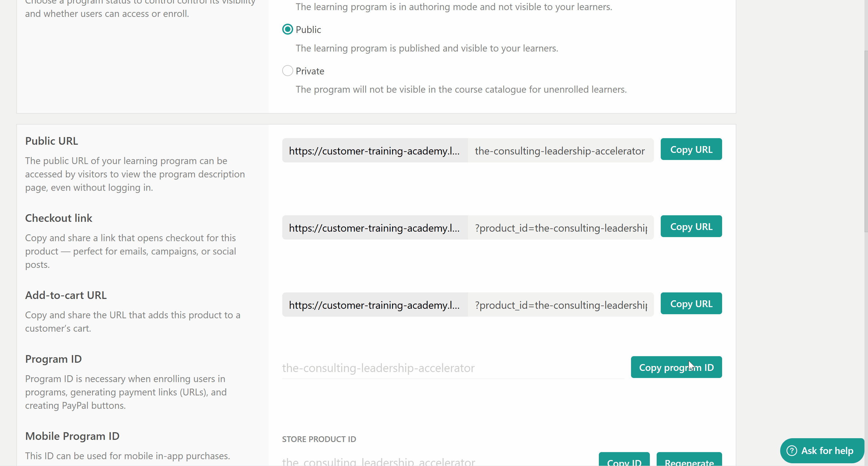Copy the Add-to-cart URL
Viewport: 868px width, 466px height.
coord(691,303)
